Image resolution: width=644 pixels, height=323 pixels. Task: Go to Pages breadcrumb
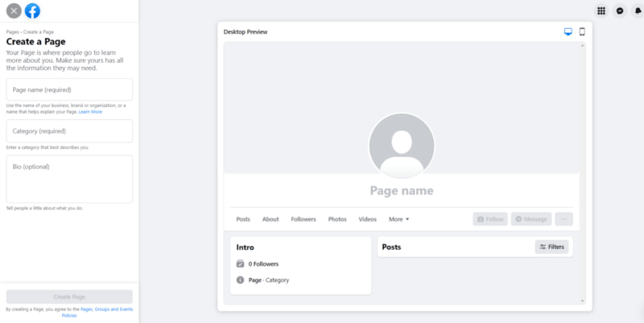(x=12, y=32)
